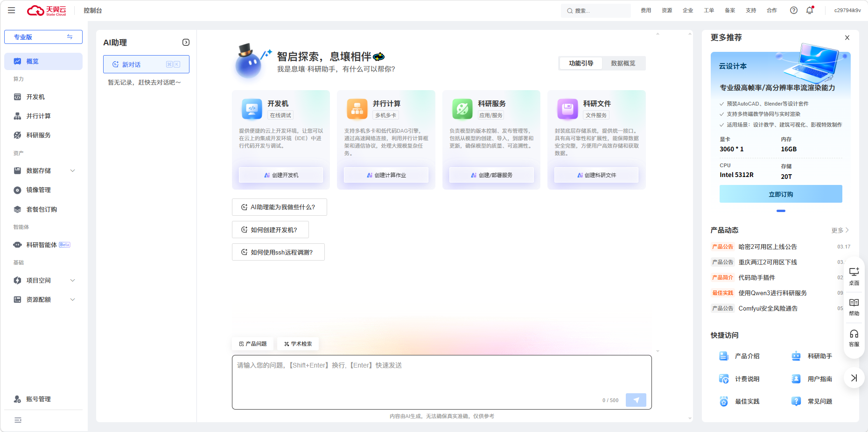Image resolution: width=868 pixels, height=432 pixels.
Task: Click the notification bell icon
Action: pos(810,10)
